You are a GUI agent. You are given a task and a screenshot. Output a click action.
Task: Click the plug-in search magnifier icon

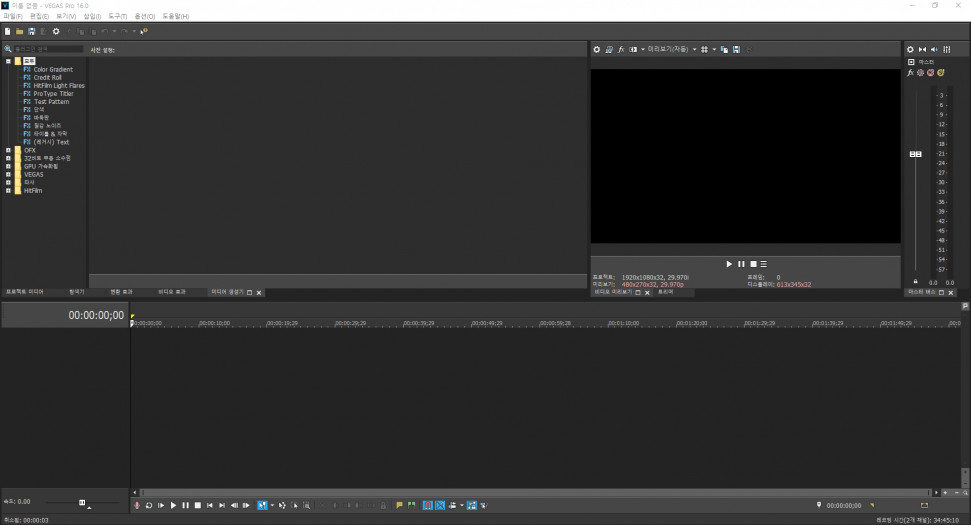point(8,49)
